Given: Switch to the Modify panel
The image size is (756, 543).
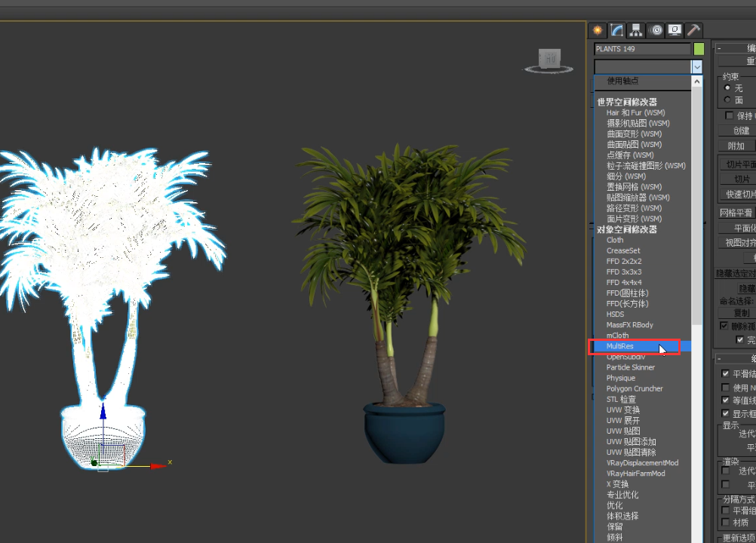Looking at the screenshot, I should tap(615, 30).
